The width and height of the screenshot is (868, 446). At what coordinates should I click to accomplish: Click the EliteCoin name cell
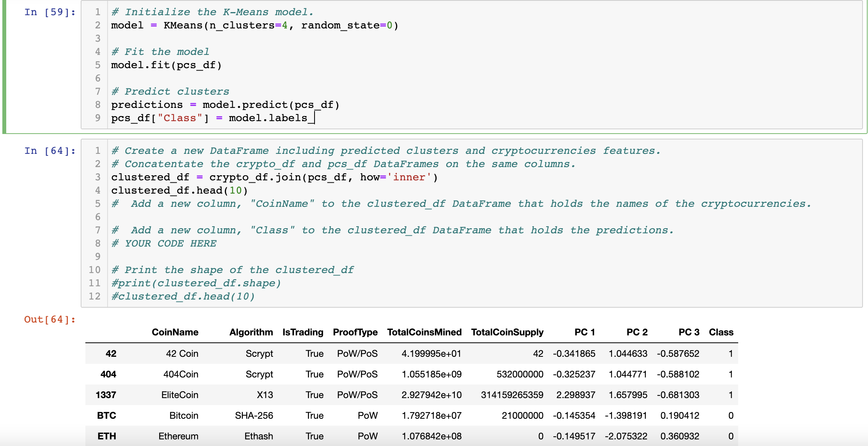(x=180, y=395)
